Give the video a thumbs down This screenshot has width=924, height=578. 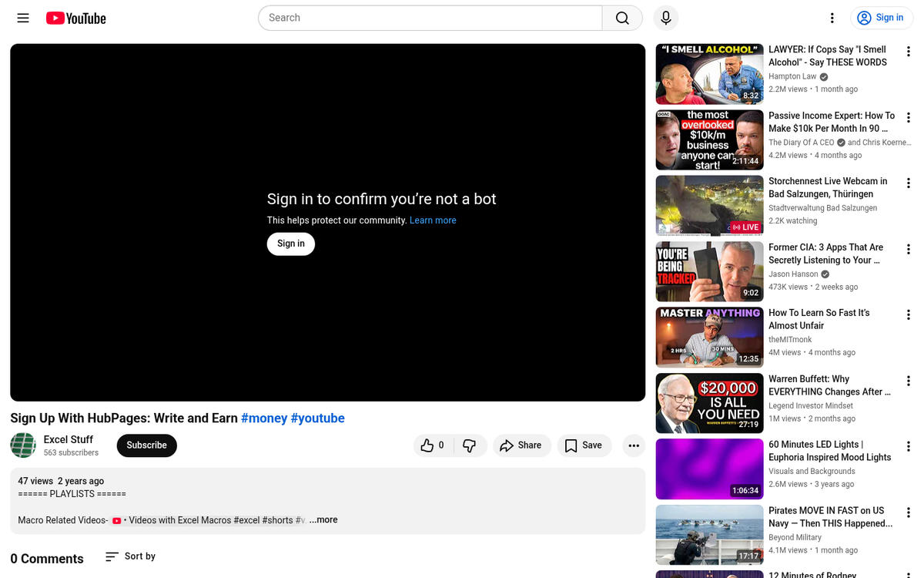(470, 445)
